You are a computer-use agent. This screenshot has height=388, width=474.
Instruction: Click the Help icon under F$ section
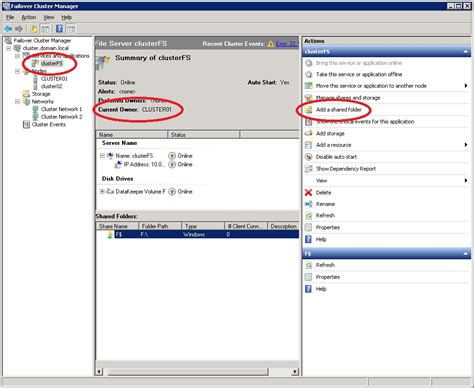(309, 289)
